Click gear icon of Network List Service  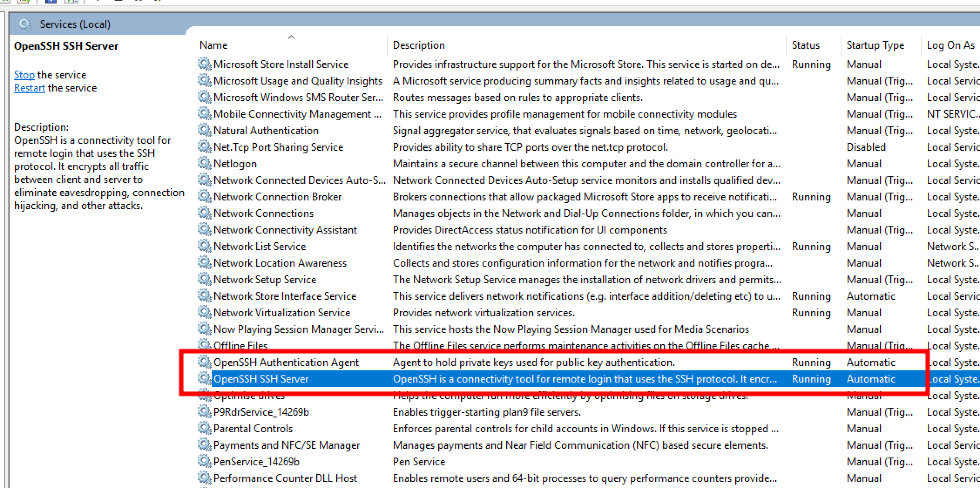[x=204, y=246]
